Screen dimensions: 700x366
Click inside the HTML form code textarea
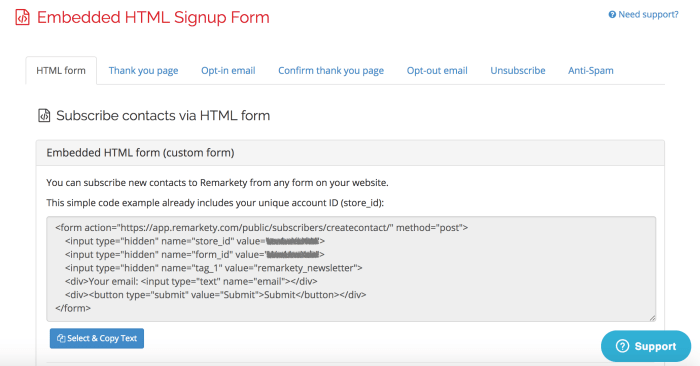coord(351,269)
